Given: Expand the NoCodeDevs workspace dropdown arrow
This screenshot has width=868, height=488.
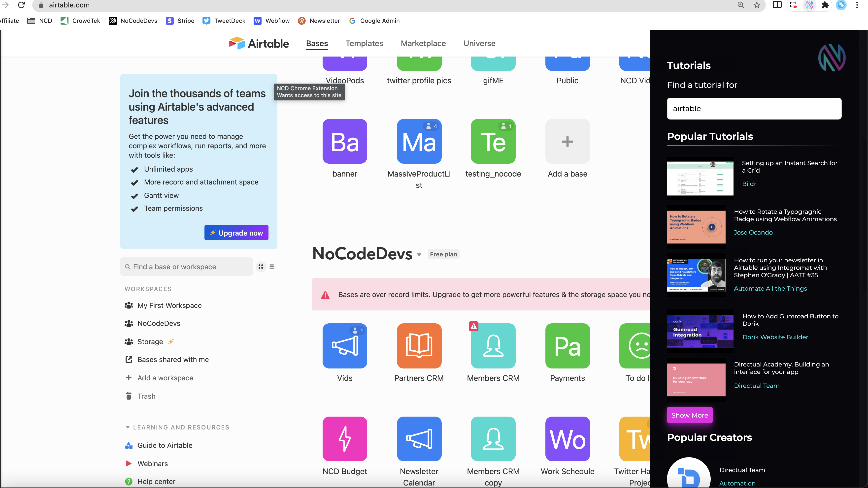Looking at the screenshot, I should (419, 255).
